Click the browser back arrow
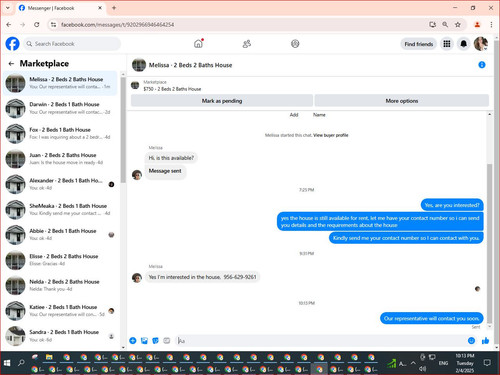This screenshot has height=375, width=500. [9, 24]
